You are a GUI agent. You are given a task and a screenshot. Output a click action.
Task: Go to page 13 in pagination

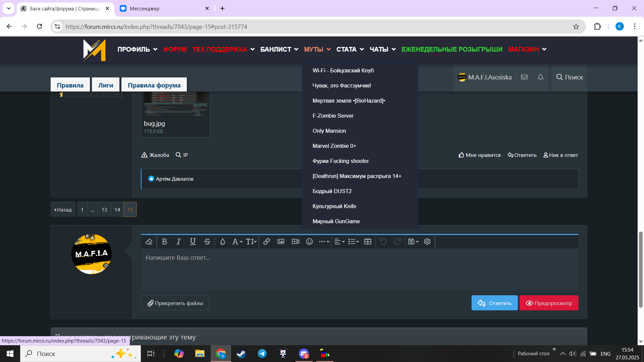tap(104, 209)
